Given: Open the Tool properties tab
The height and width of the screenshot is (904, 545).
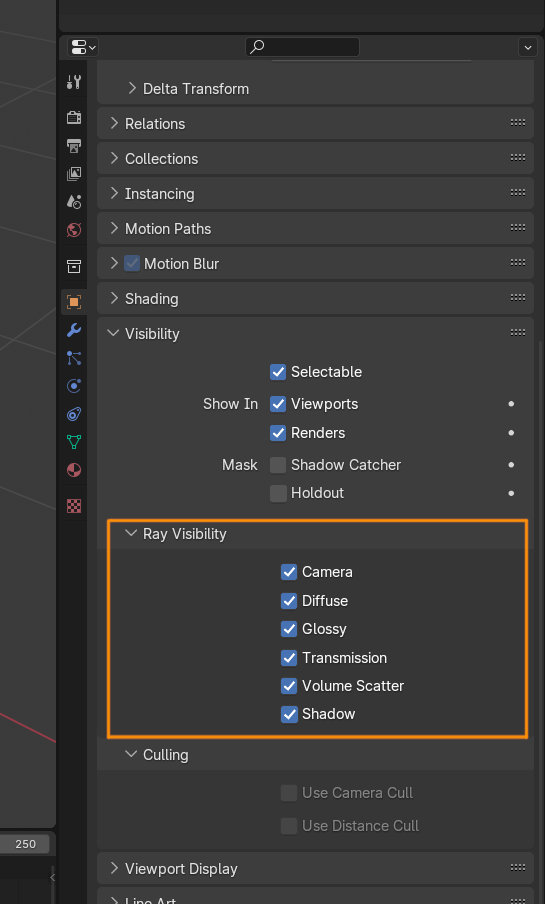Looking at the screenshot, I should tap(74, 82).
